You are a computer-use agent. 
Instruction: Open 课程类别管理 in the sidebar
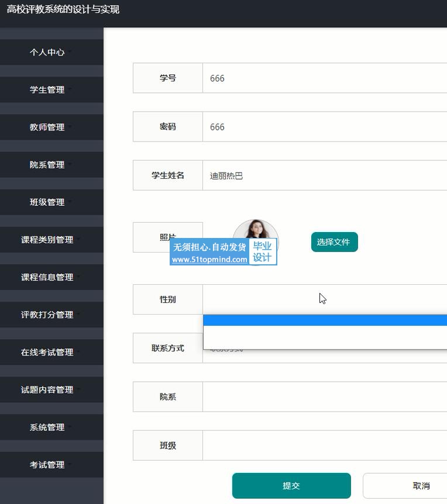click(51, 240)
